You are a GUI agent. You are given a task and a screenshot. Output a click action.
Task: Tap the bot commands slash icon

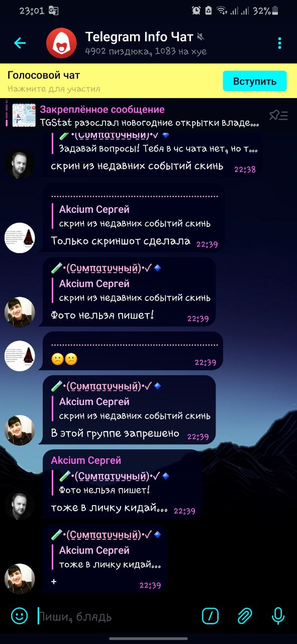point(211,615)
